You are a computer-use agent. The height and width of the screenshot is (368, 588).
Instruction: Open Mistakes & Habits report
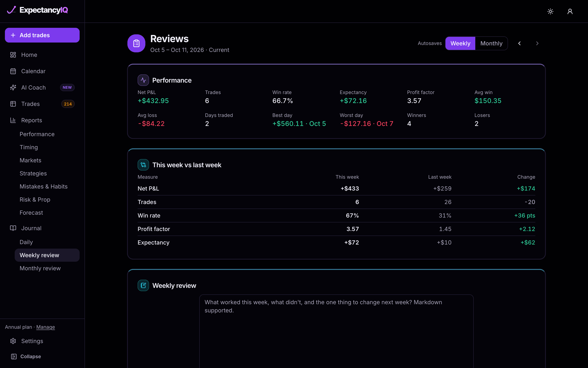[x=43, y=186]
